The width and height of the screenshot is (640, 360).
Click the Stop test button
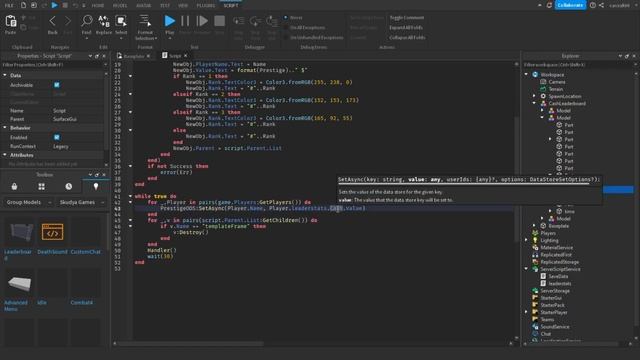pos(220,21)
